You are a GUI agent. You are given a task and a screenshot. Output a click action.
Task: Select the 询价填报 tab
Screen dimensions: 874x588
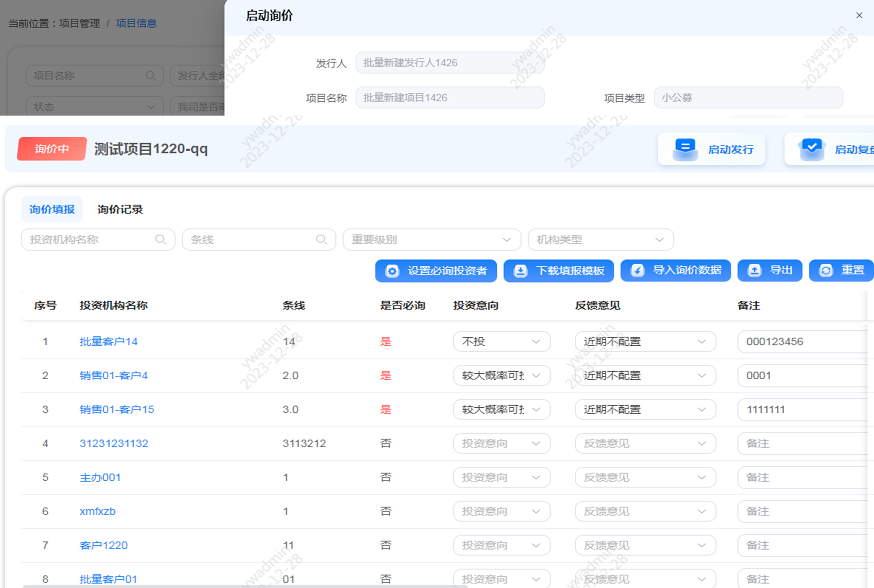click(52, 209)
